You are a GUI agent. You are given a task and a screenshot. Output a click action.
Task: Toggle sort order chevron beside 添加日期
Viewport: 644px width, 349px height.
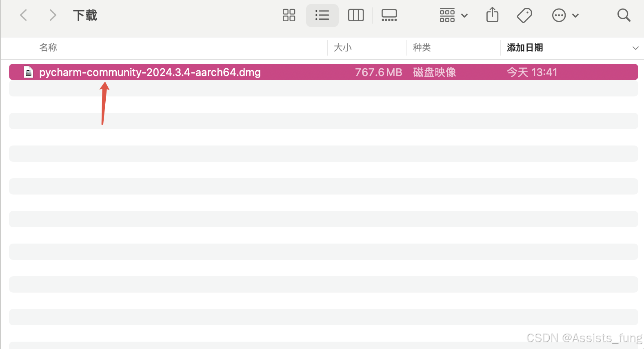pos(635,48)
